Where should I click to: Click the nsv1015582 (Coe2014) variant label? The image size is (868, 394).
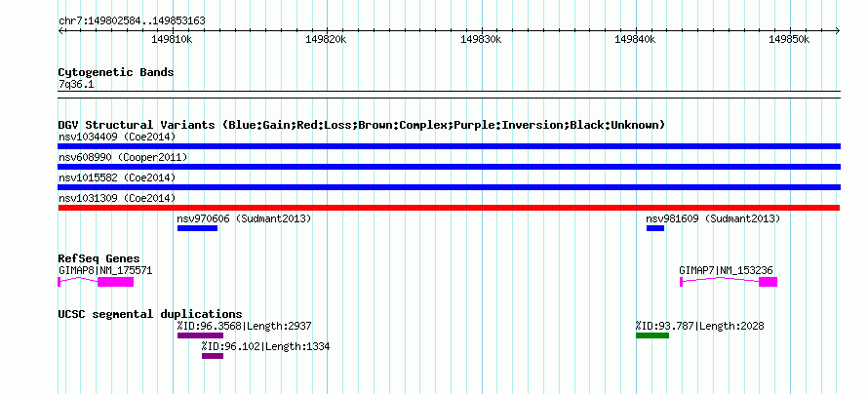click(x=117, y=177)
